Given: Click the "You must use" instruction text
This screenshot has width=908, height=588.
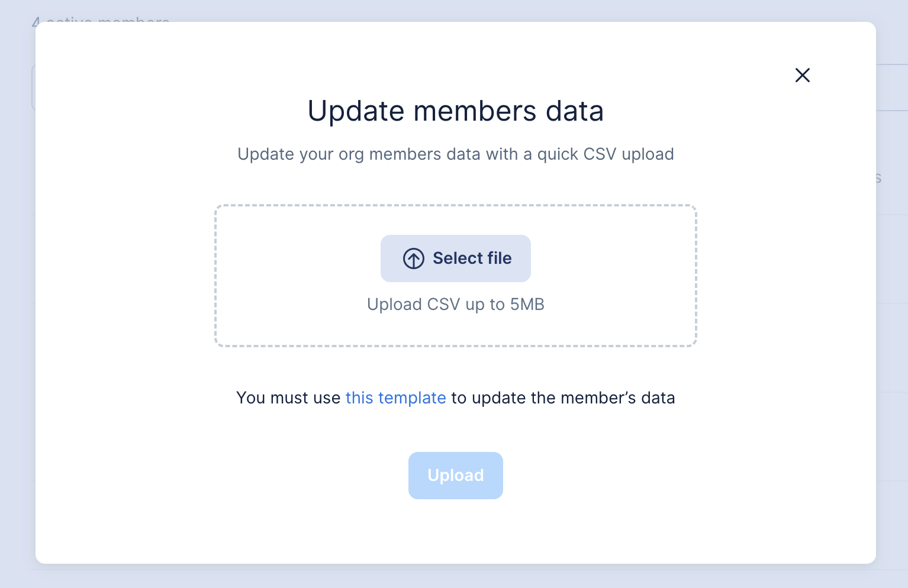Looking at the screenshot, I should (x=288, y=398).
